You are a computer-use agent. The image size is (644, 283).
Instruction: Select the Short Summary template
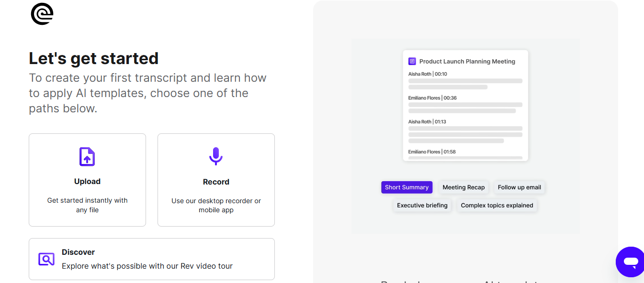(407, 187)
